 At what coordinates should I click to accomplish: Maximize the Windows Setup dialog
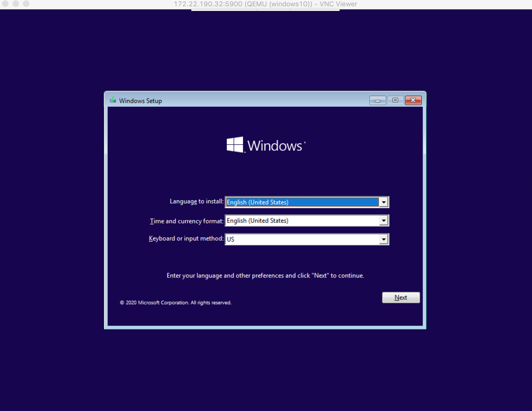[x=395, y=100]
